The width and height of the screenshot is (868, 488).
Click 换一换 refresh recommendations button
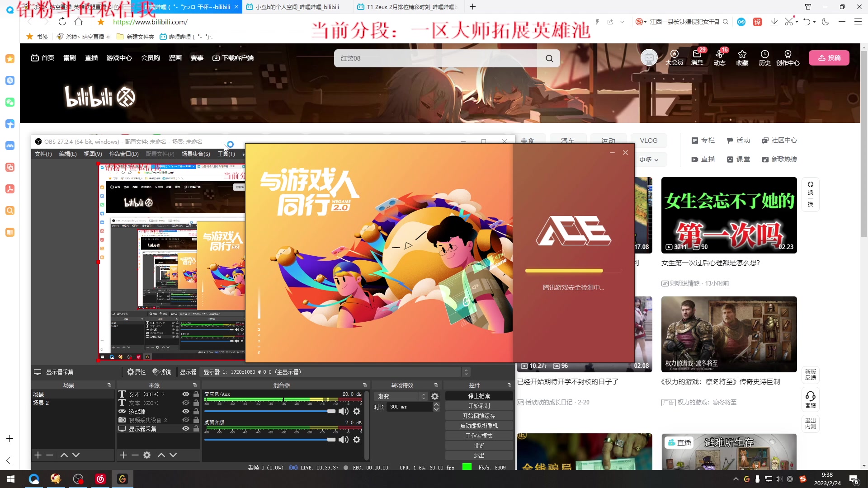(810, 194)
